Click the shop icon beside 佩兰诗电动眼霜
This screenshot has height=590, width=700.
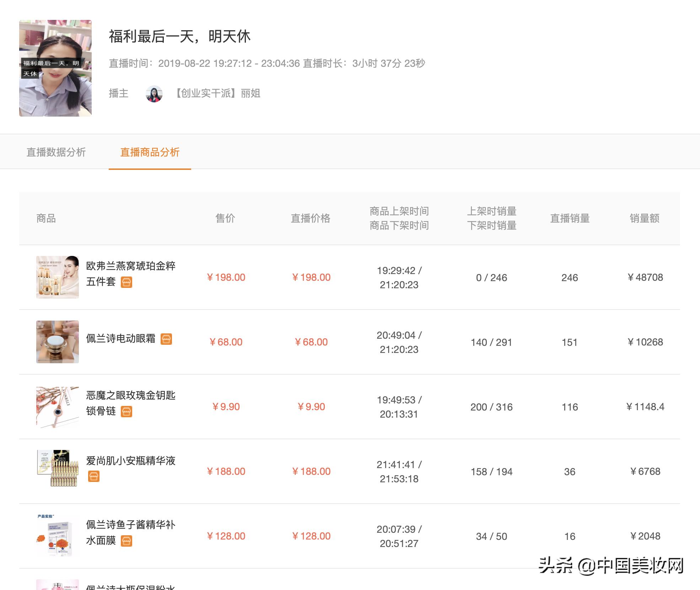pyautogui.click(x=166, y=339)
